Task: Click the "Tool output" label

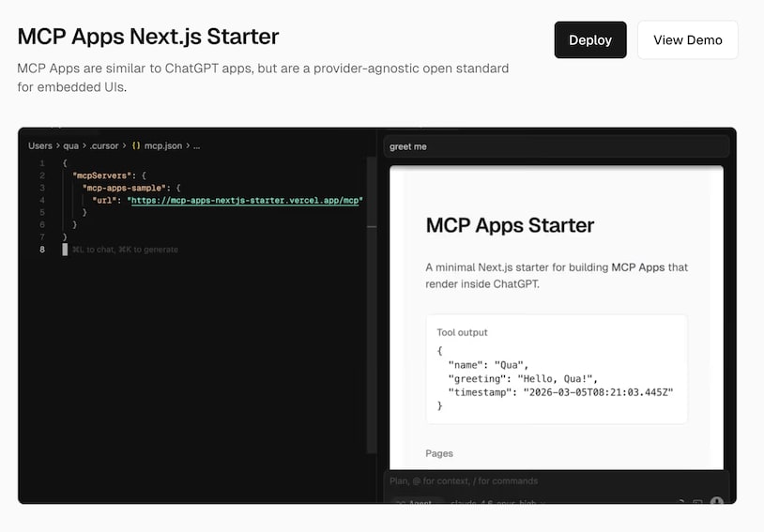Action: [462, 332]
